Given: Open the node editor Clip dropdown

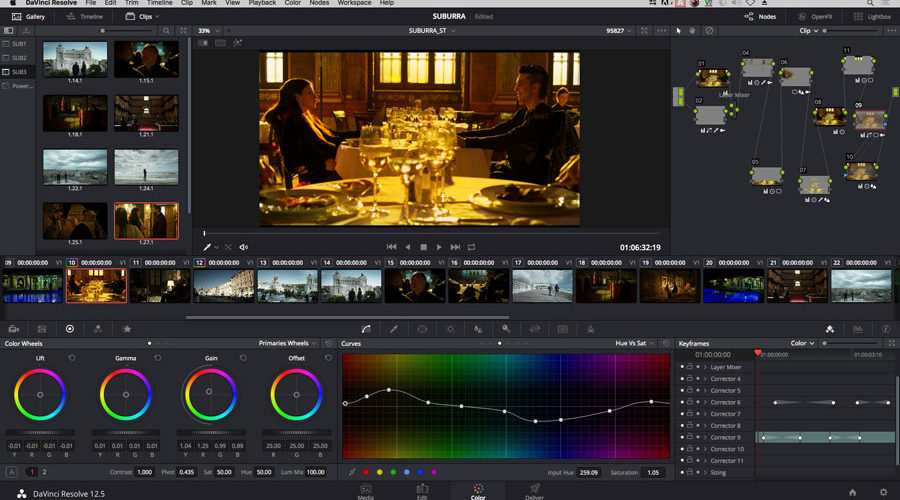Looking at the screenshot, I should pyautogui.click(x=809, y=30).
